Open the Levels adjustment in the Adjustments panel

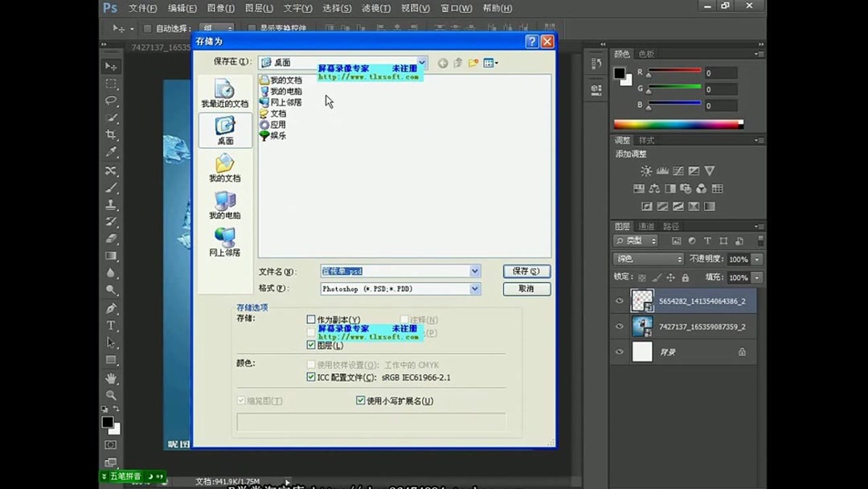coord(663,171)
